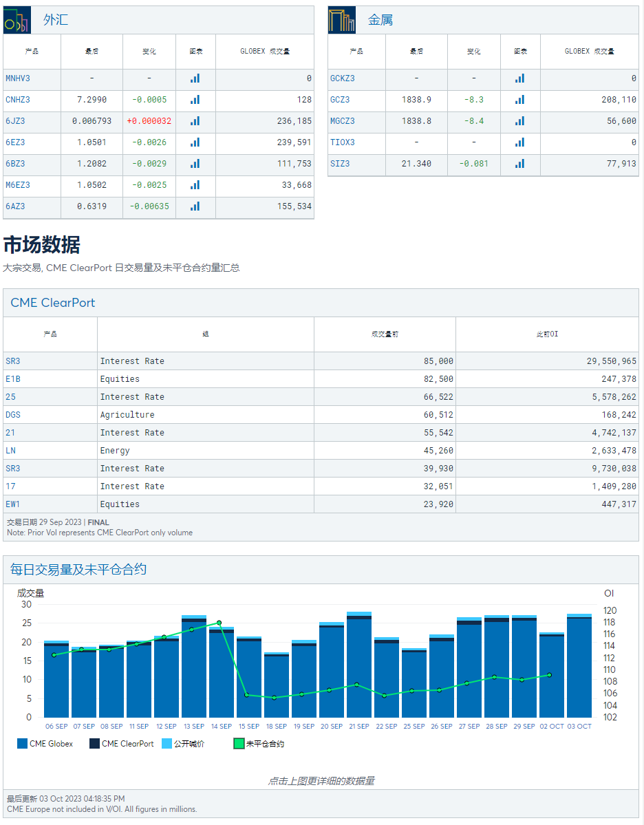The height and width of the screenshot is (825, 644).
Task: Open SR3 link with volume 39,930
Action: [12, 469]
